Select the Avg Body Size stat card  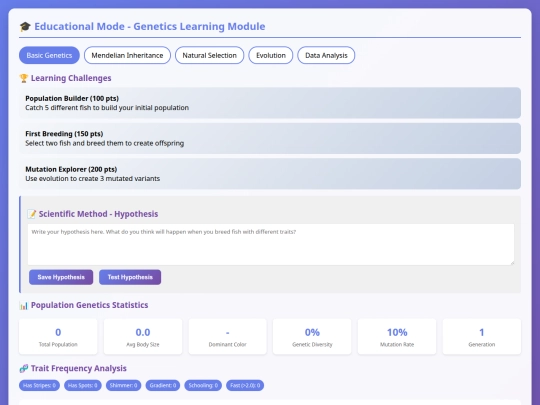pos(143,336)
